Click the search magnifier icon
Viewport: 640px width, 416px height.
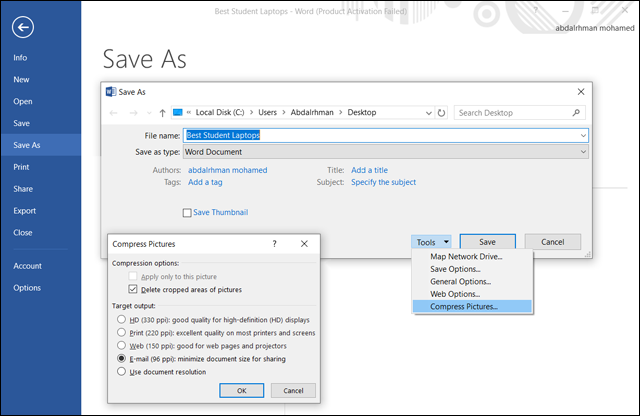click(x=576, y=113)
